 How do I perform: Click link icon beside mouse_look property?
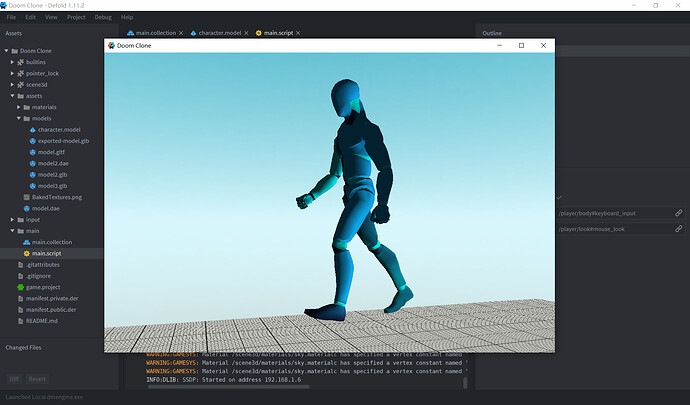click(x=678, y=229)
